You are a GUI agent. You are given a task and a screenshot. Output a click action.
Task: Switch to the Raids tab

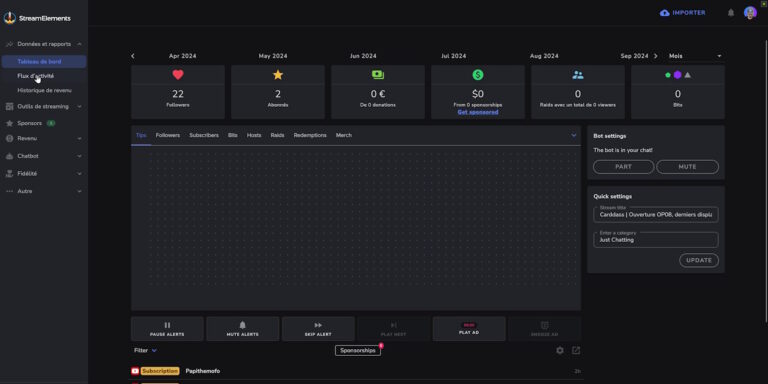277,135
